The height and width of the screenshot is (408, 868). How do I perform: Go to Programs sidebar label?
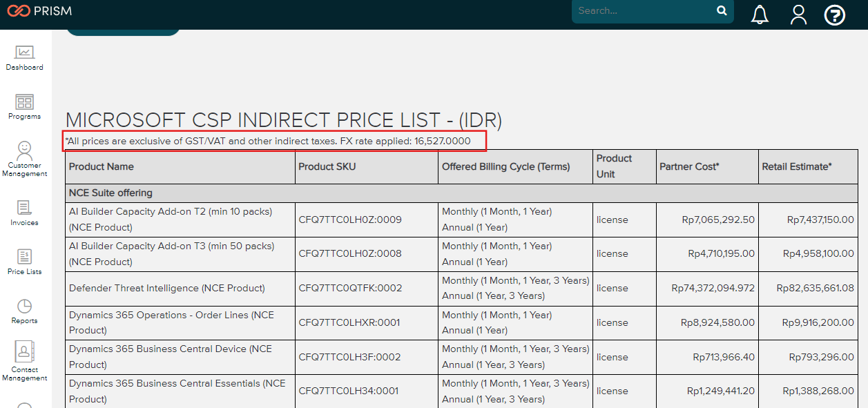click(25, 117)
